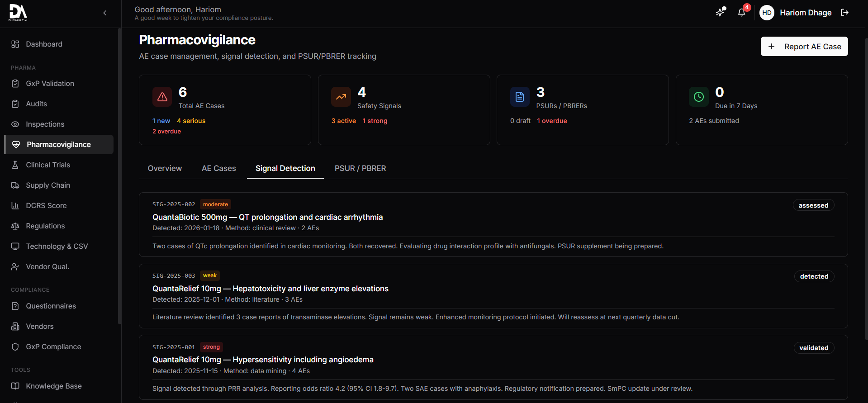Open the HD user avatar
The width and height of the screenshot is (868, 403).
pos(767,13)
